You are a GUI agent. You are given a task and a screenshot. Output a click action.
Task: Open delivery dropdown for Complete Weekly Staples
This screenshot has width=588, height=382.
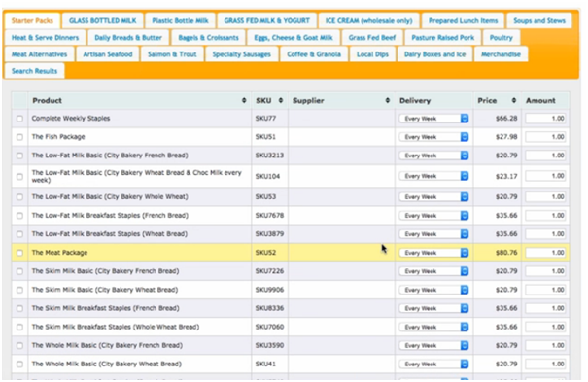click(433, 119)
